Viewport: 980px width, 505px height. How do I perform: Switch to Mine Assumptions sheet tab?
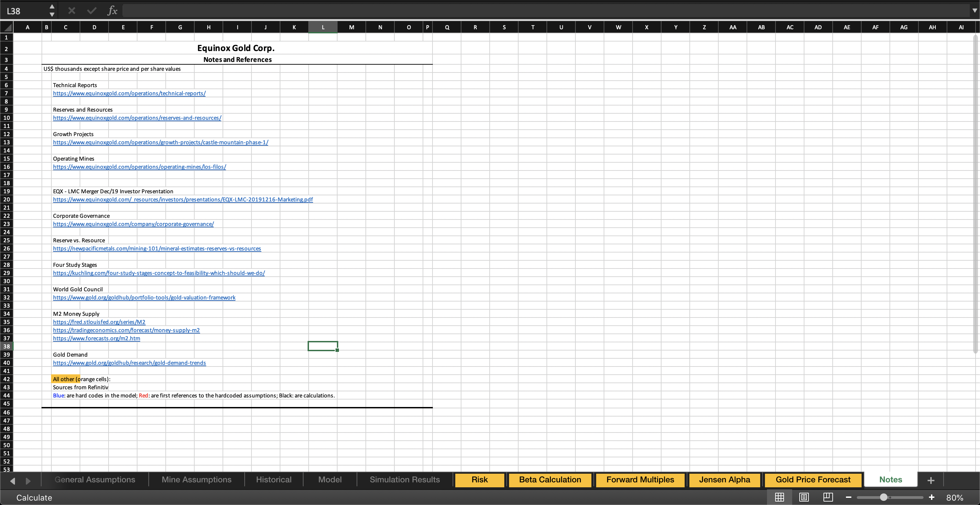point(196,479)
